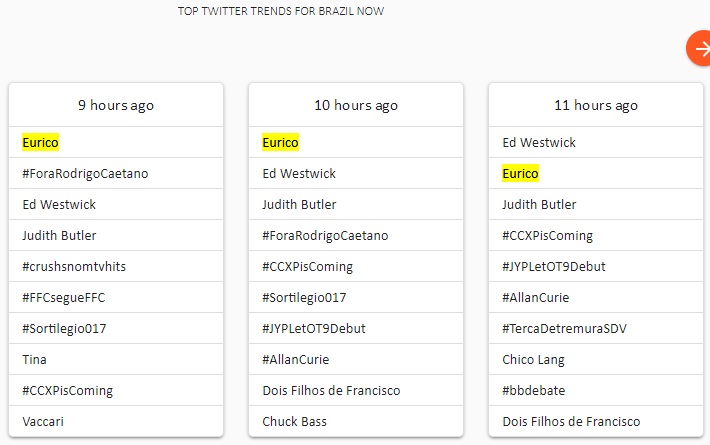The image size is (710, 445).
Task: Open Ed Westwick in 11 hours ago list
Action: click(x=539, y=143)
